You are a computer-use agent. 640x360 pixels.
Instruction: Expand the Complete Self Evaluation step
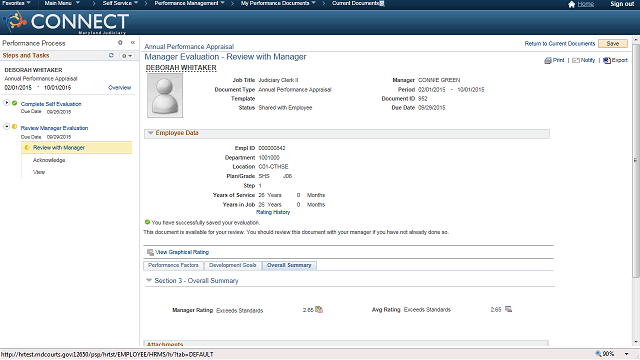coord(7,102)
